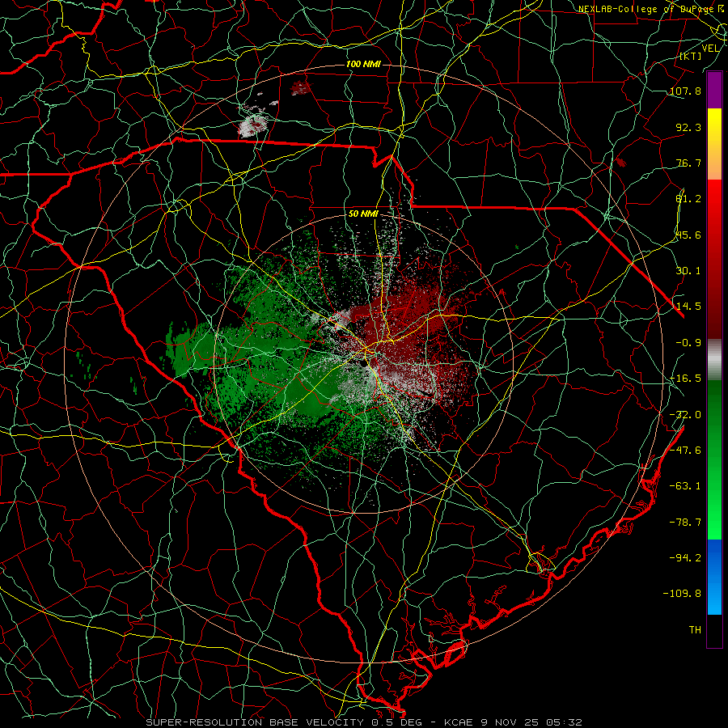The height and width of the screenshot is (728, 728).
Task: Click the 50 NMI range ring label
Action: pos(363,214)
